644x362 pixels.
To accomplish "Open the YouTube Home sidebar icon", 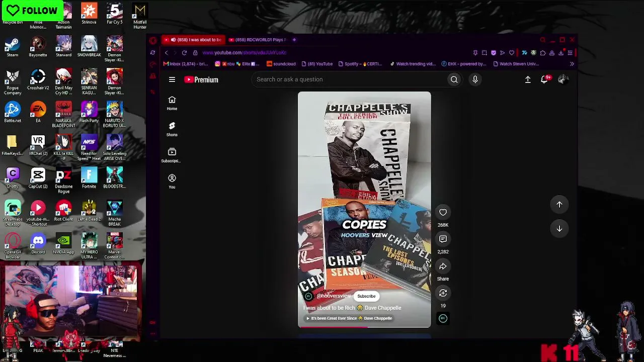I will 172,103.
